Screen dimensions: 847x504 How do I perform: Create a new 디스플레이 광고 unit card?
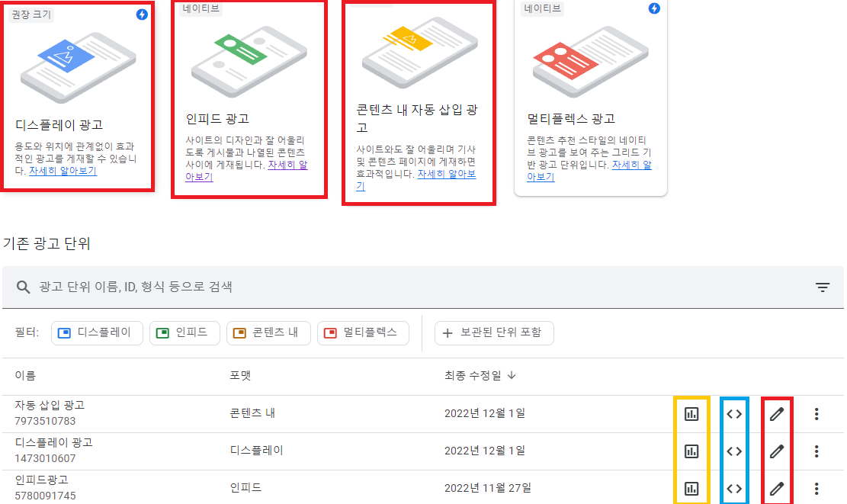(x=78, y=96)
